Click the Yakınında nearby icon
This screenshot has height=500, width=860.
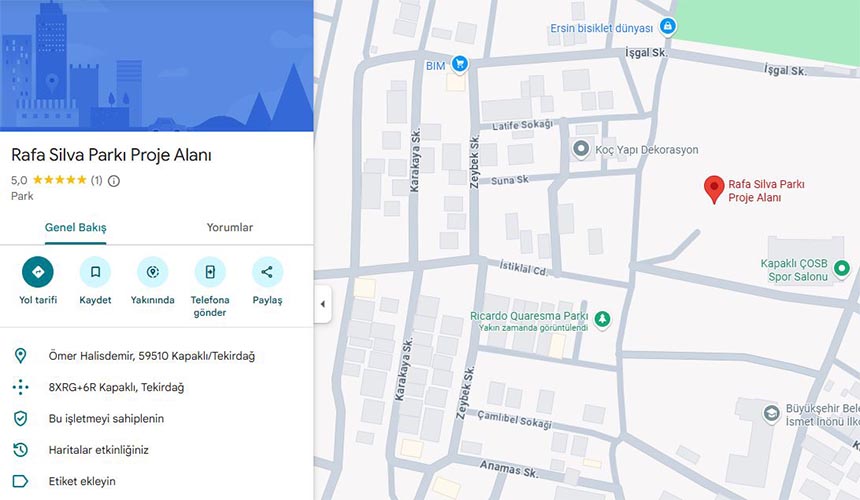point(152,272)
